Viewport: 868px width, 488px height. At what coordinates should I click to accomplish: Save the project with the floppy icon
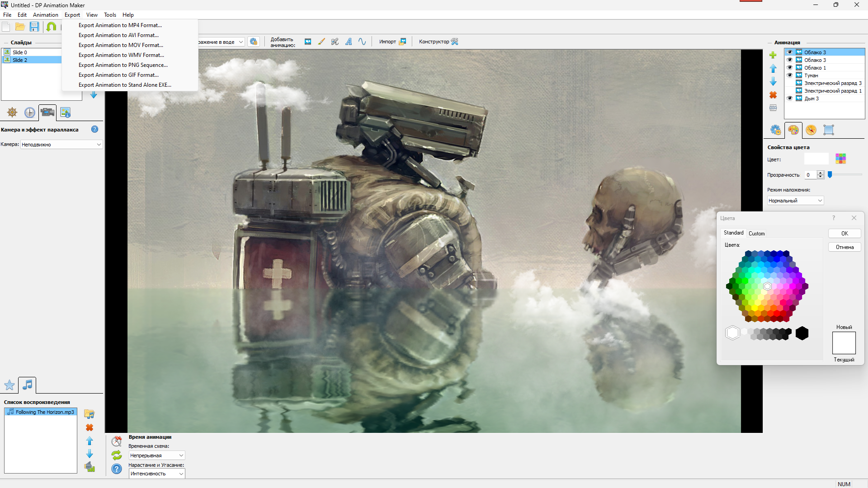tap(34, 27)
